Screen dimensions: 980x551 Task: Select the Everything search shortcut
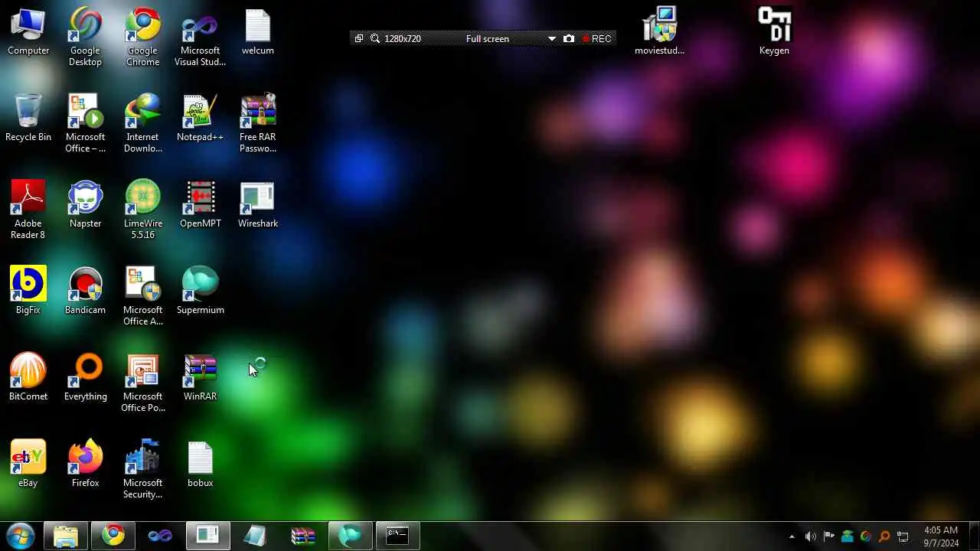coord(85,378)
